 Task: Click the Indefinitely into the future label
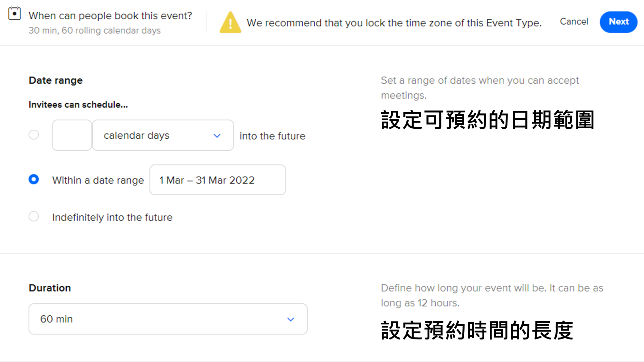[112, 218]
